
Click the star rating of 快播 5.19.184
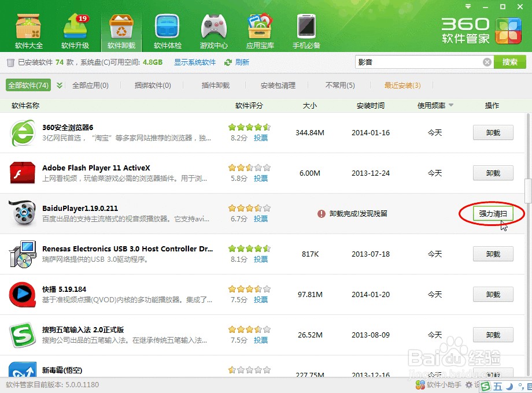(x=249, y=289)
